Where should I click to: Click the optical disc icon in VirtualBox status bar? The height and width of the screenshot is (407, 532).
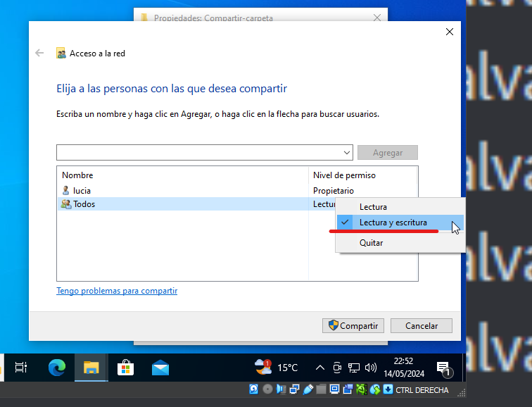point(267,389)
